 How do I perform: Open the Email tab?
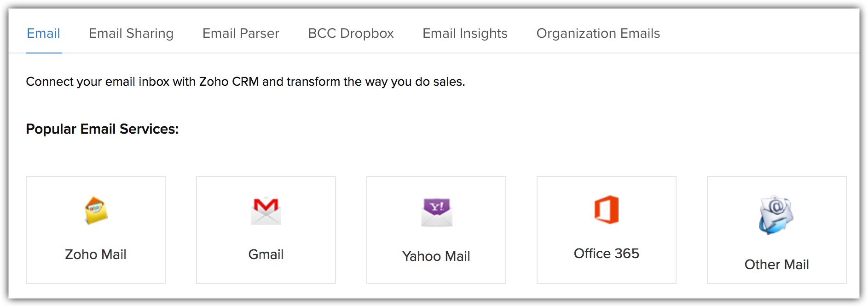tap(43, 33)
